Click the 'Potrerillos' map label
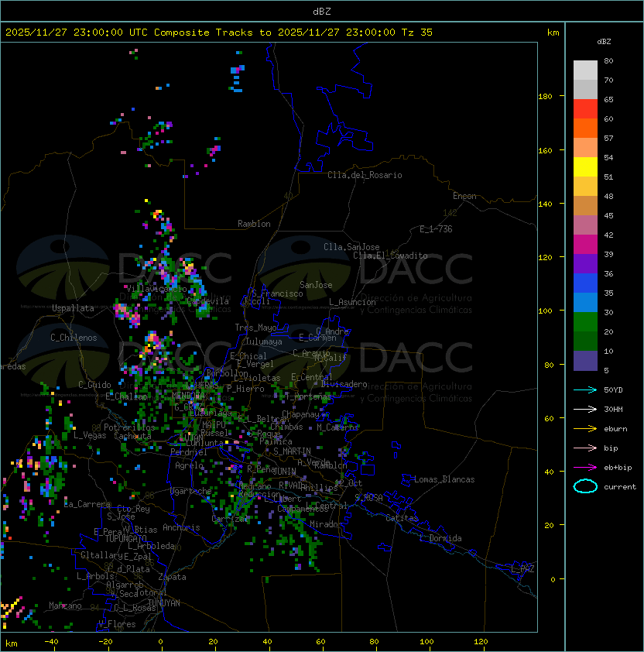Image resolution: width=644 pixels, height=652 pixels. pyautogui.click(x=129, y=427)
